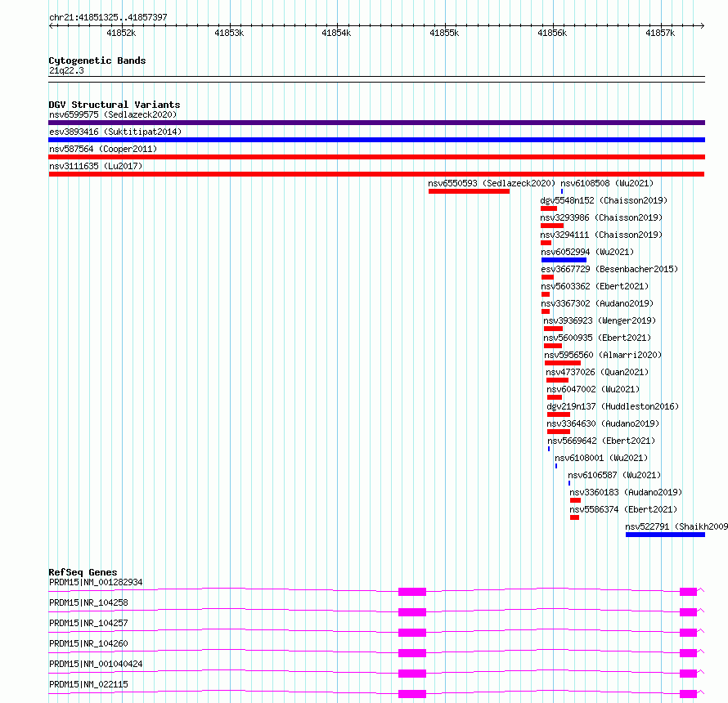Click the 41852k ruler tick label

pyautogui.click(x=121, y=33)
